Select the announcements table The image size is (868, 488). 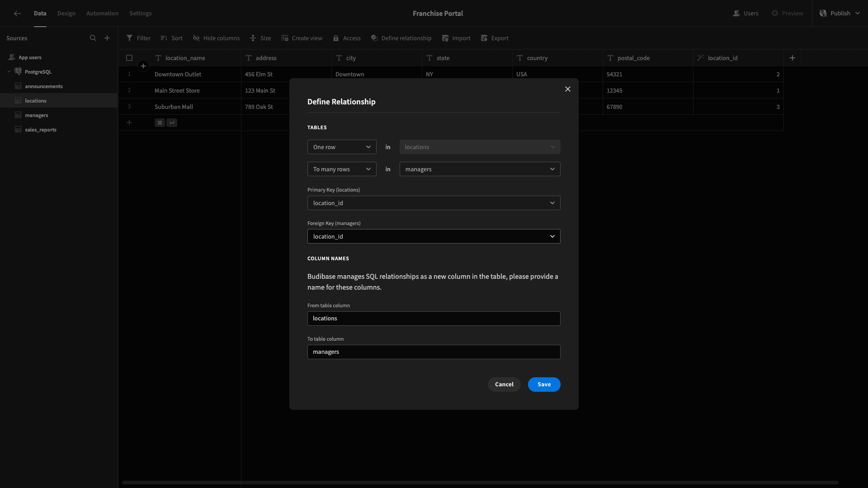(x=59, y=86)
